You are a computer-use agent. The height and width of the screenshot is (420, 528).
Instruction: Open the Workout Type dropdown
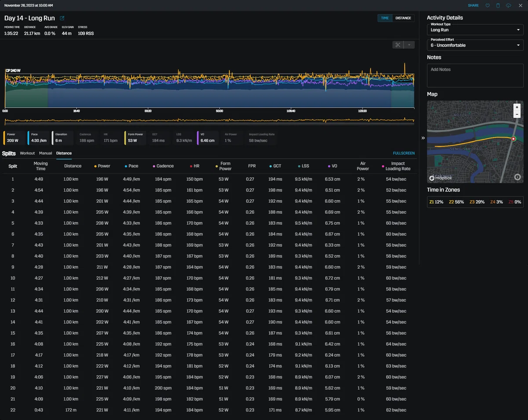coord(475,30)
